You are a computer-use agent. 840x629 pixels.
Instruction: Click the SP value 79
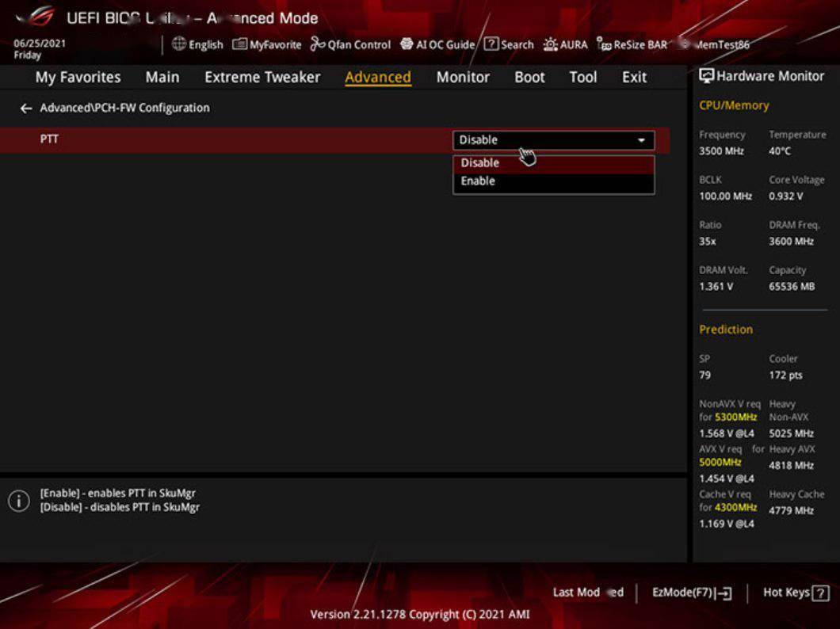click(705, 375)
